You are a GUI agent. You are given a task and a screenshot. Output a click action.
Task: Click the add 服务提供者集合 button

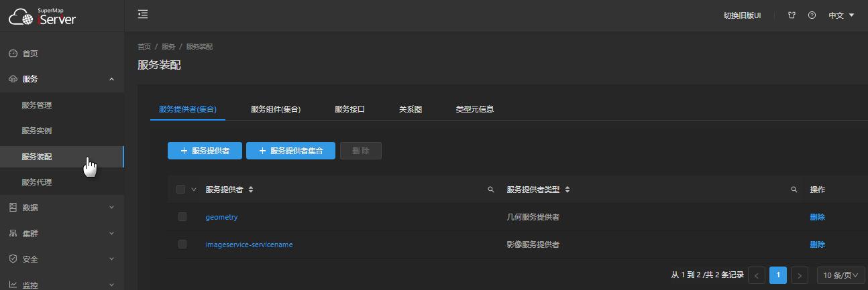tap(290, 151)
